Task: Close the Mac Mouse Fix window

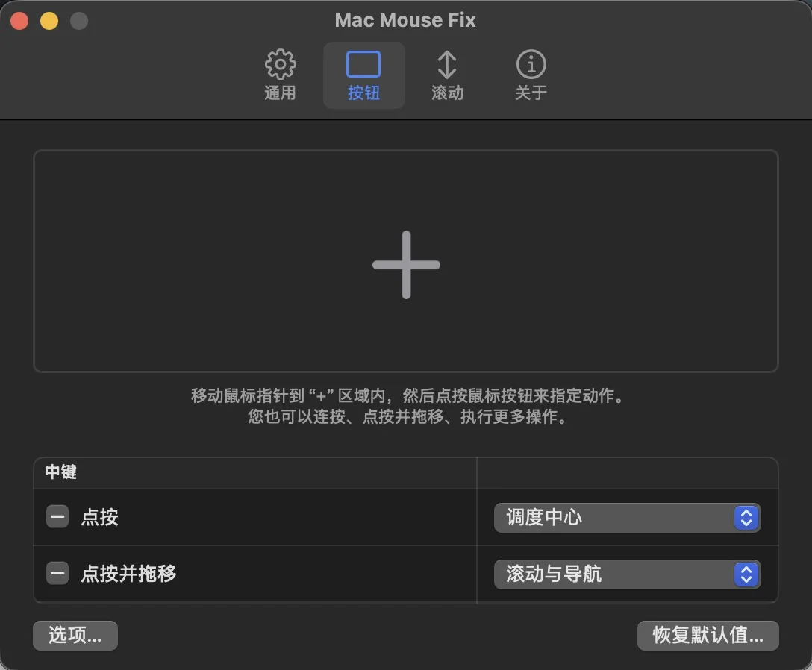Action: (19, 21)
